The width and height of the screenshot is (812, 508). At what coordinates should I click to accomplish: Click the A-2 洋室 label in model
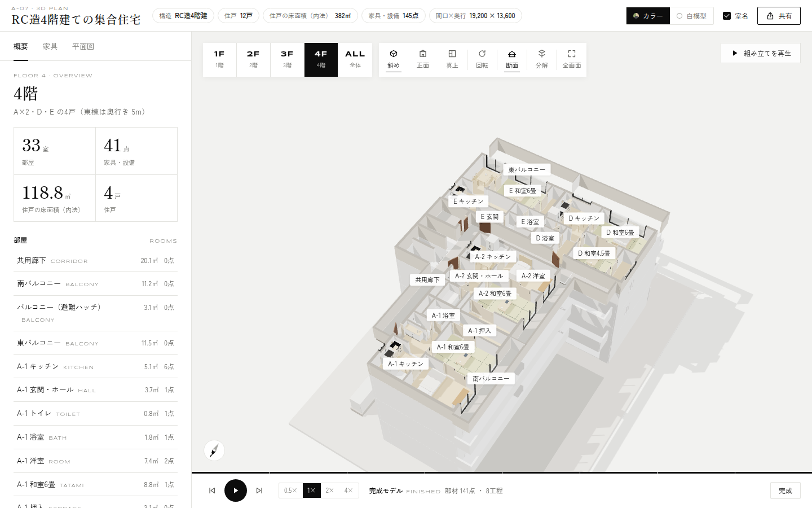pos(533,276)
